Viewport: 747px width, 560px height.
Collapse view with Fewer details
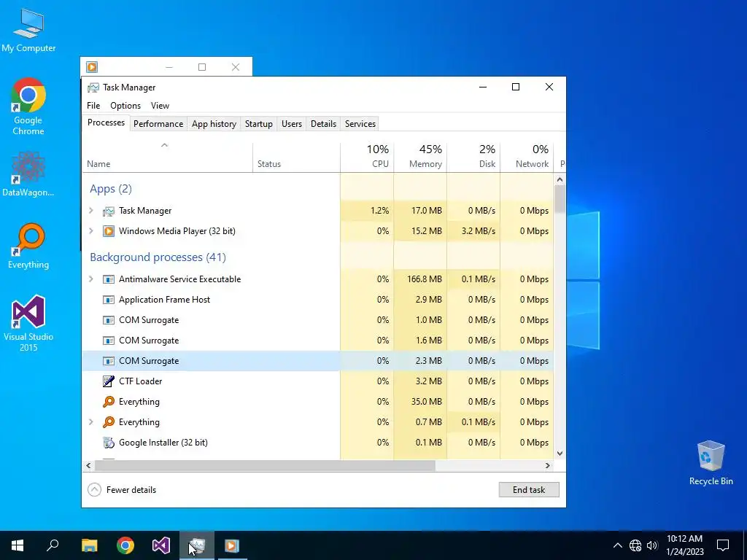[123, 490]
